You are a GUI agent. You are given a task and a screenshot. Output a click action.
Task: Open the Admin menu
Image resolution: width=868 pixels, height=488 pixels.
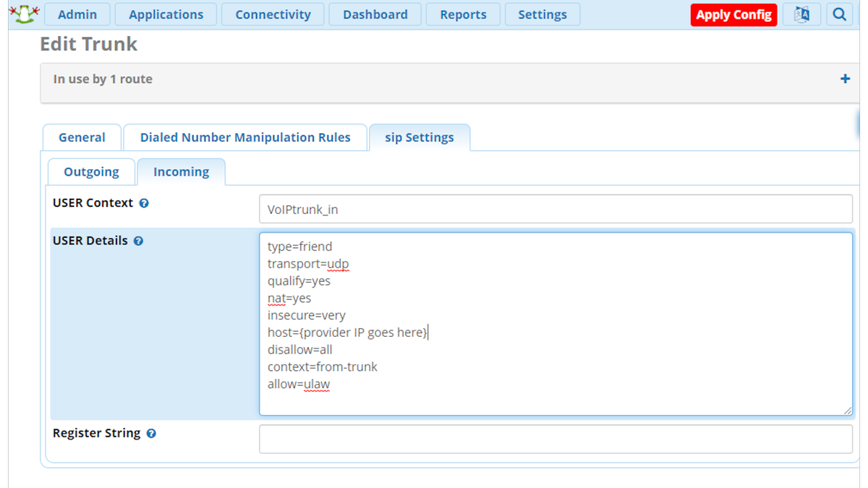click(77, 14)
